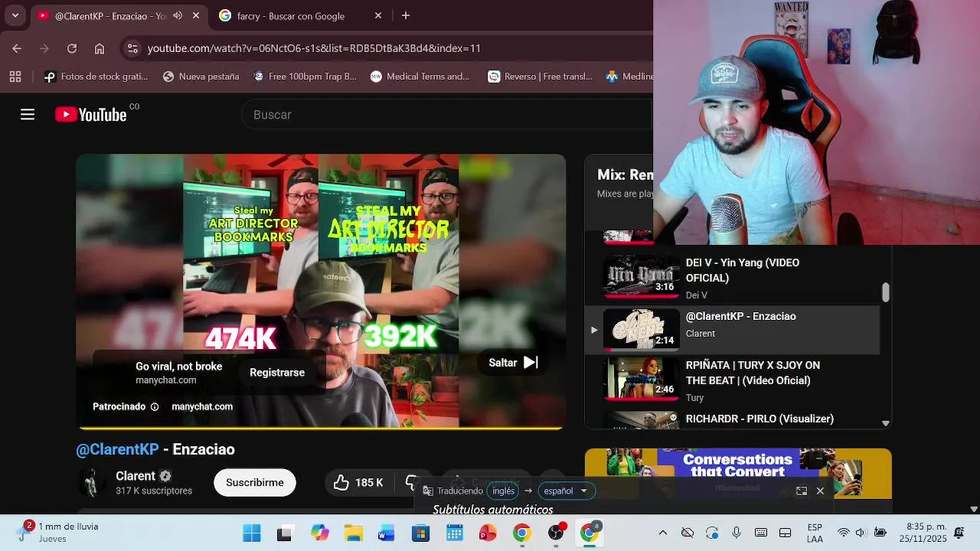The width and height of the screenshot is (980, 551).
Task: Close the farcry Google search tab
Action: [x=378, y=15]
